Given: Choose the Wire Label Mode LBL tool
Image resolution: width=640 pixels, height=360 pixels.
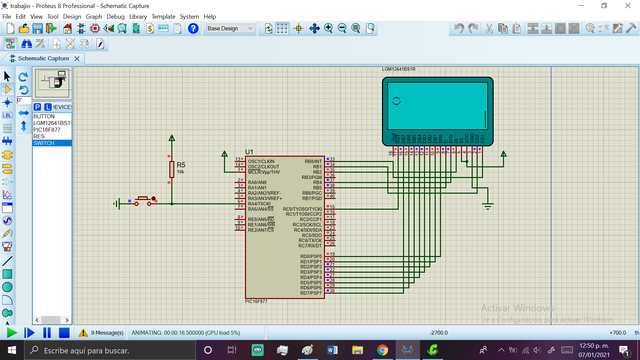Looking at the screenshot, I should (x=7, y=116).
